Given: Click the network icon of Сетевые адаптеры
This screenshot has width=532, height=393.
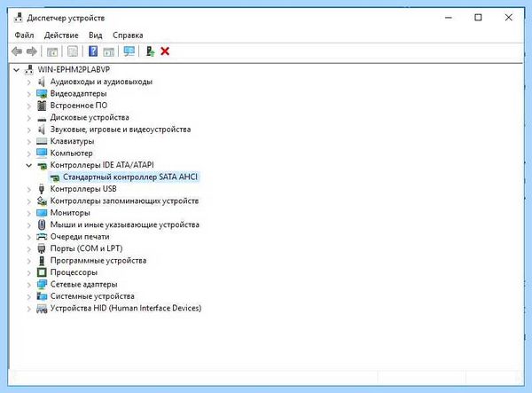Looking at the screenshot, I should pos(42,285).
